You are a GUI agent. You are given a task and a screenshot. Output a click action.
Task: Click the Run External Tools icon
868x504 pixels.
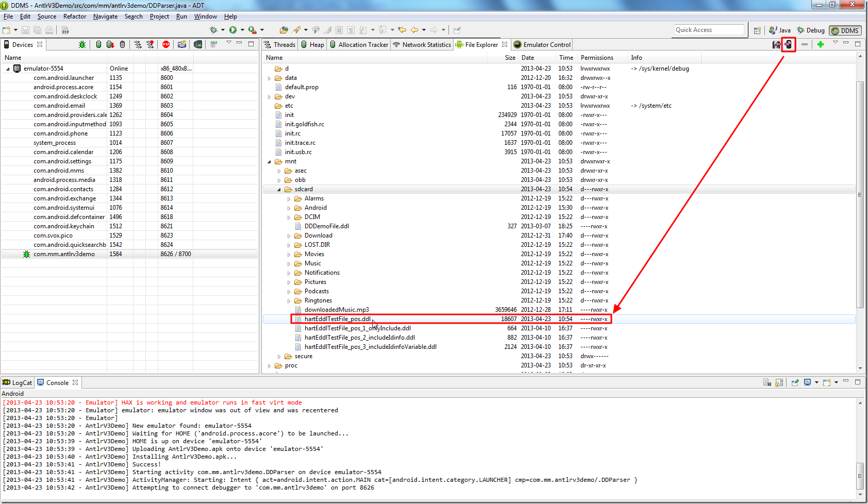click(x=252, y=30)
